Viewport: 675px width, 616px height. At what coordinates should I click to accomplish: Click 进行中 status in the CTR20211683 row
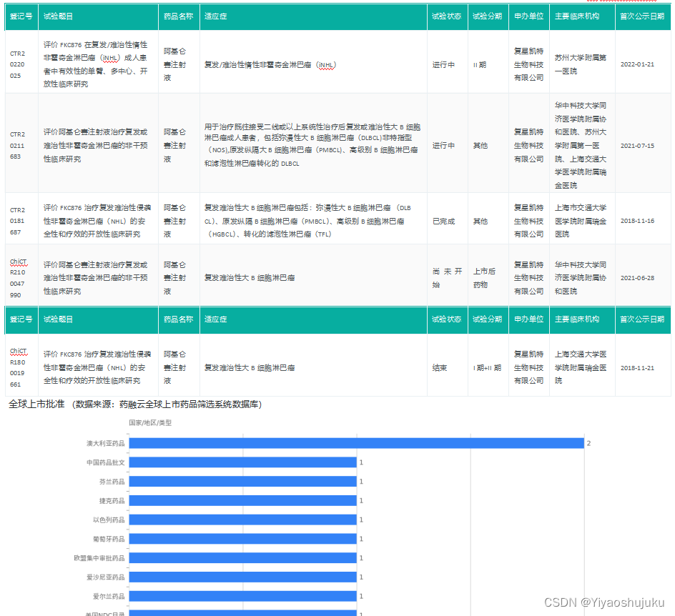(443, 146)
